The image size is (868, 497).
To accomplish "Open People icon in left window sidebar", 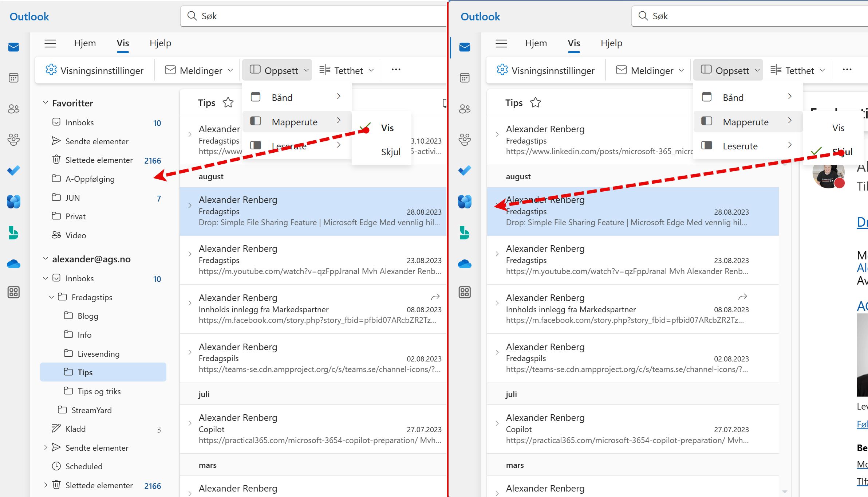I will 14,109.
